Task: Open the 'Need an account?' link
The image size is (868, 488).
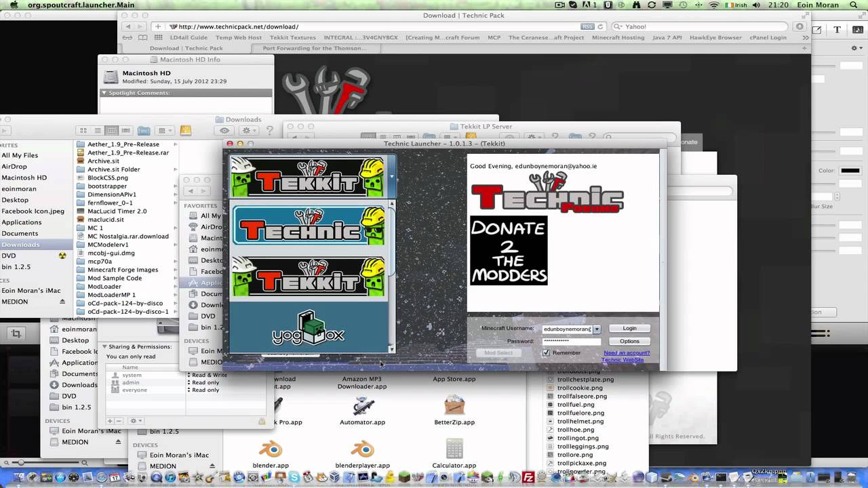Action: [x=627, y=352]
